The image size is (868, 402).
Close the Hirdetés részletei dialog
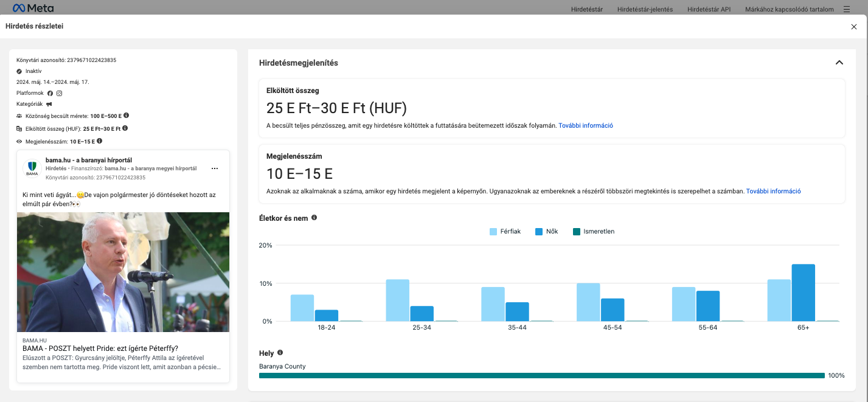[854, 27]
